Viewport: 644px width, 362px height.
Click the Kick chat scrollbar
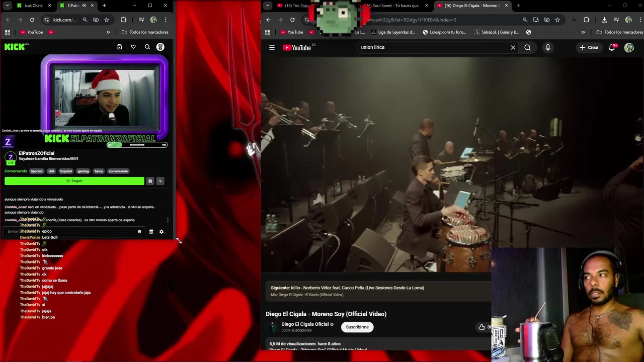coord(169,220)
